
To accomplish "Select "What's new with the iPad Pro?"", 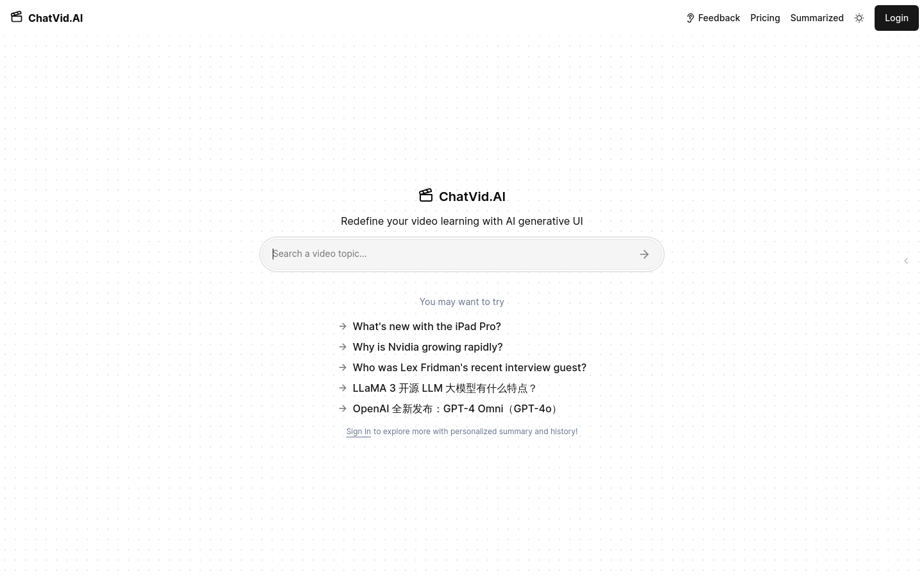I will click(427, 326).
